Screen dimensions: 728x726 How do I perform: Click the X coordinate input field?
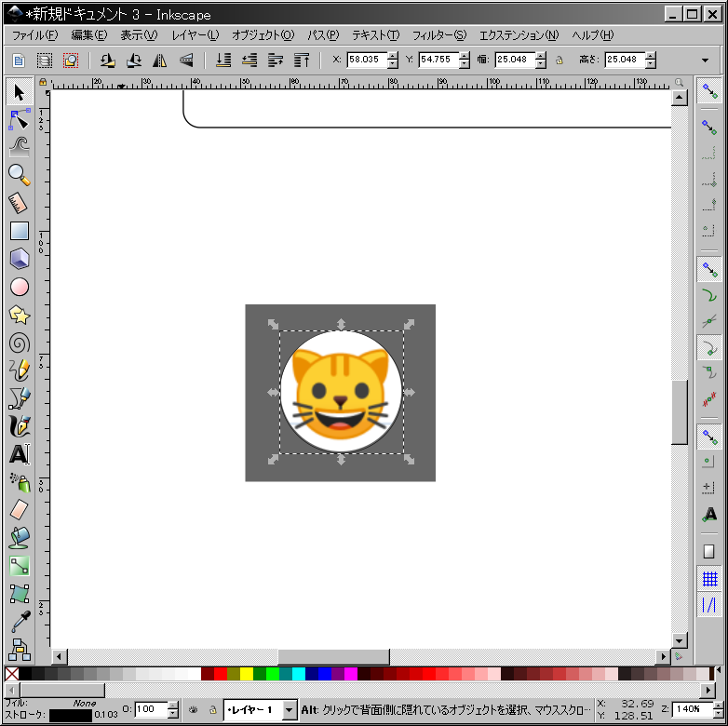[x=367, y=60]
